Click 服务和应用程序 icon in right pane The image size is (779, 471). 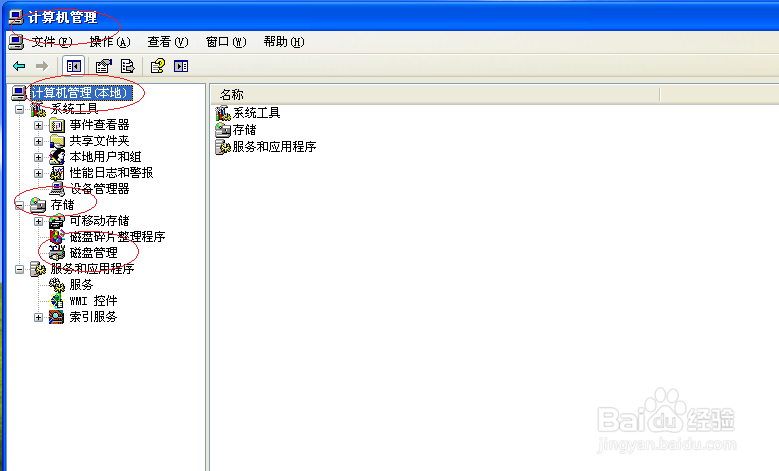click(223, 147)
